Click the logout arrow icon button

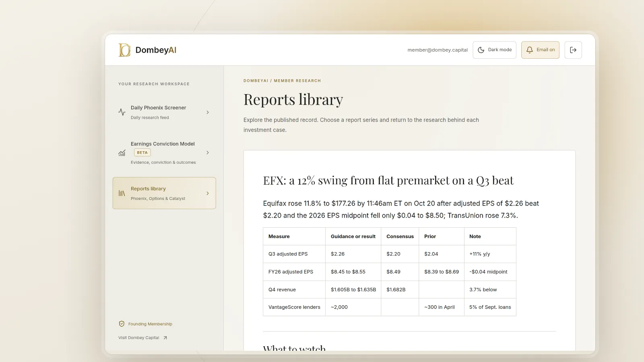(573, 50)
